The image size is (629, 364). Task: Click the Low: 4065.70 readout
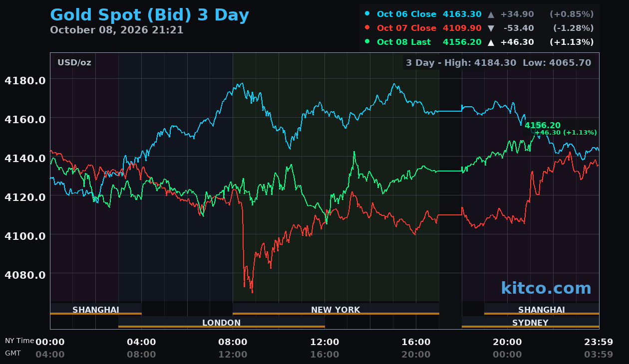click(x=557, y=63)
